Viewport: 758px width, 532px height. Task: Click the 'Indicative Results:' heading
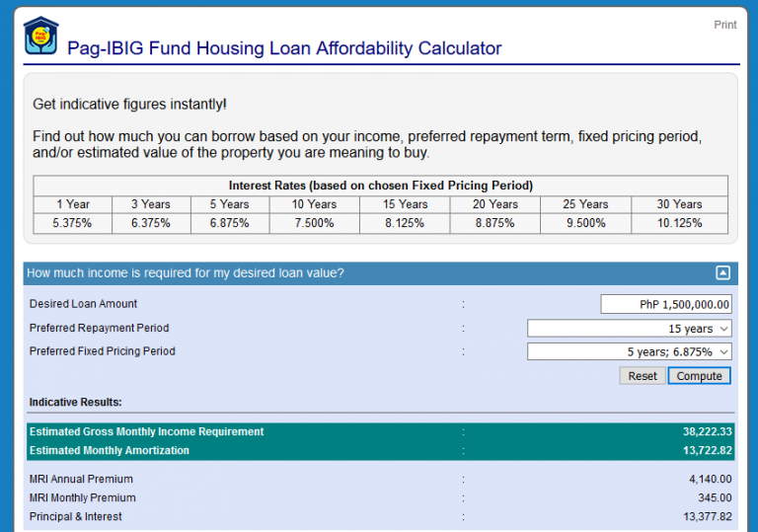pos(75,402)
